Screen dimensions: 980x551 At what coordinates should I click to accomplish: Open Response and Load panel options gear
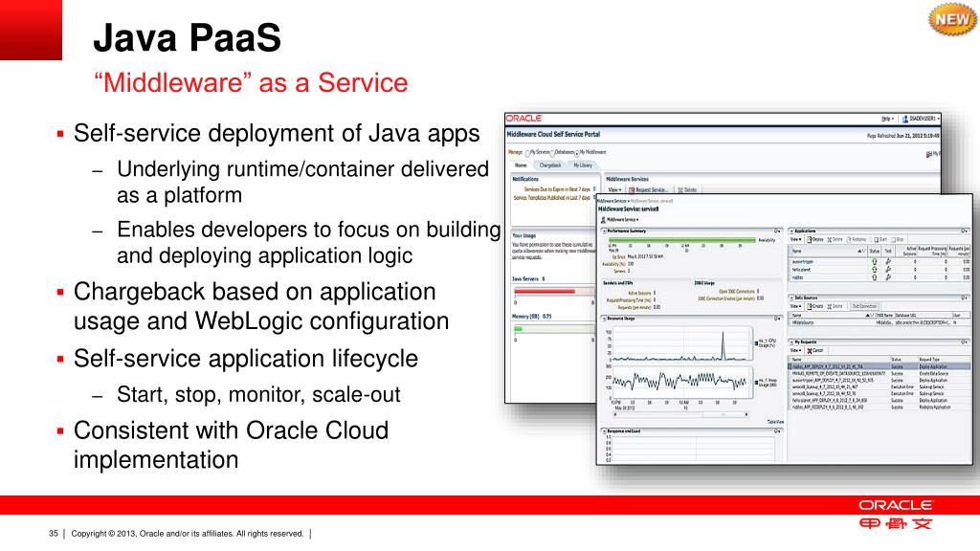pyautogui.click(x=777, y=431)
